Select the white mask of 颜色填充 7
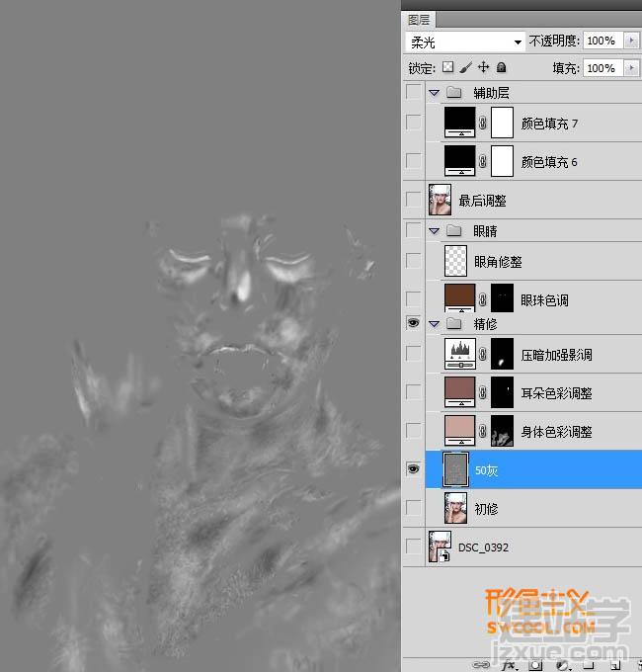The height and width of the screenshot is (672, 642). pyautogui.click(x=502, y=123)
